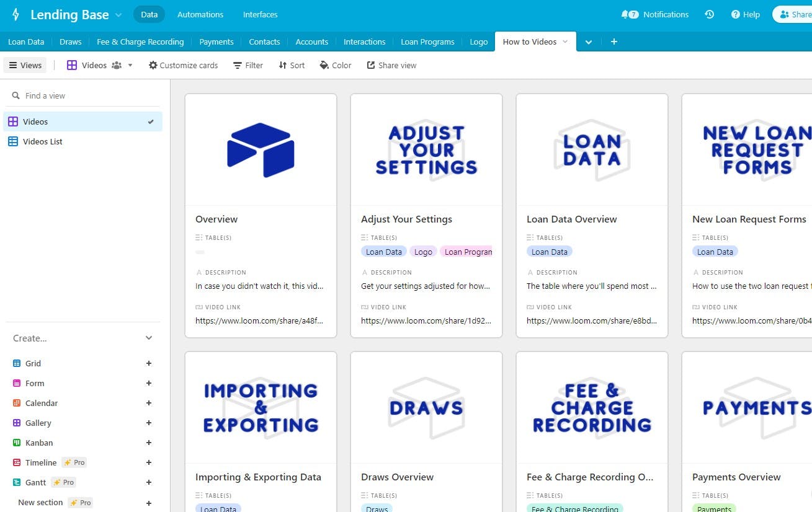Click the Form view type label
The image size is (812, 512).
coord(35,383)
